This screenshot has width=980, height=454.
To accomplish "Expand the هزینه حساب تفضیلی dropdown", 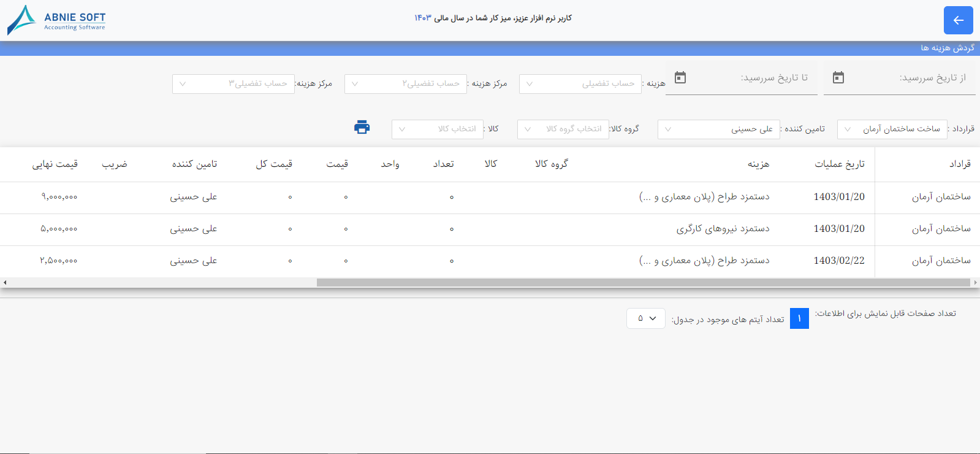I will [580, 83].
